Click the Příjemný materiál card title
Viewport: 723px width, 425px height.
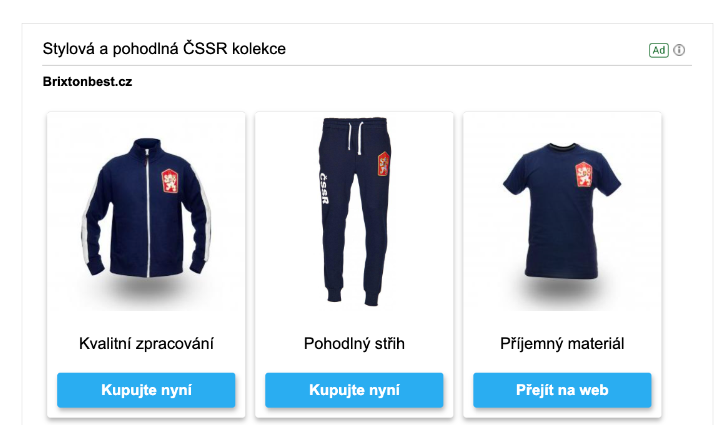tap(562, 344)
